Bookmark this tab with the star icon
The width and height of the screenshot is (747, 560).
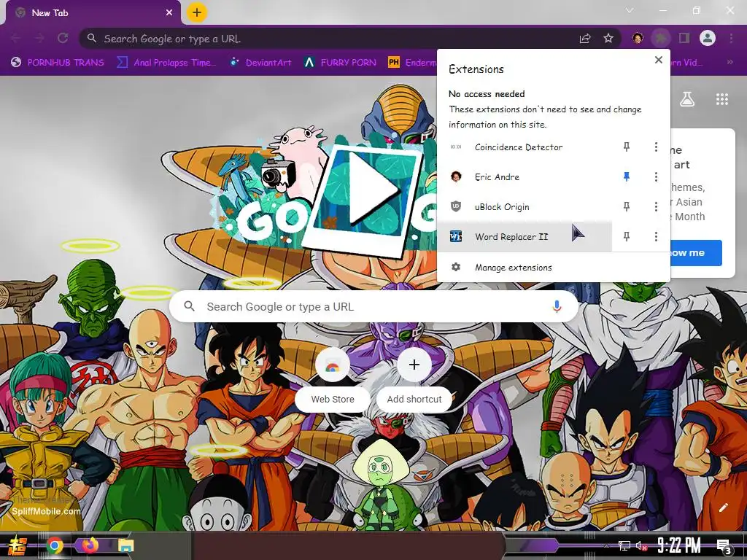608,39
